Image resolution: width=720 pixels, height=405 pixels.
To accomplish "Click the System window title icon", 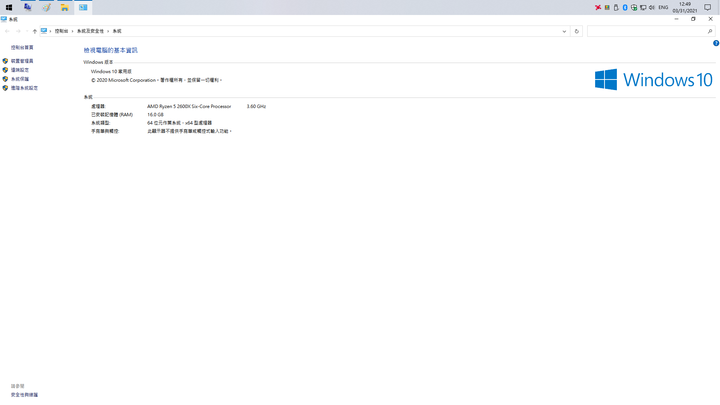I will coord(4,19).
